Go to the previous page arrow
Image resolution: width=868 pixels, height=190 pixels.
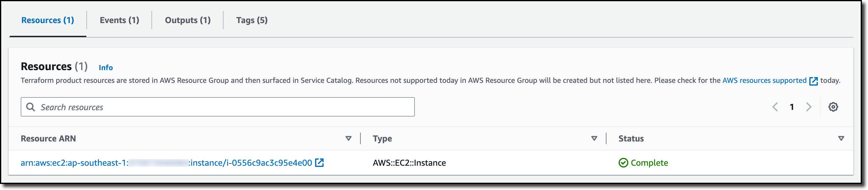coord(775,107)
